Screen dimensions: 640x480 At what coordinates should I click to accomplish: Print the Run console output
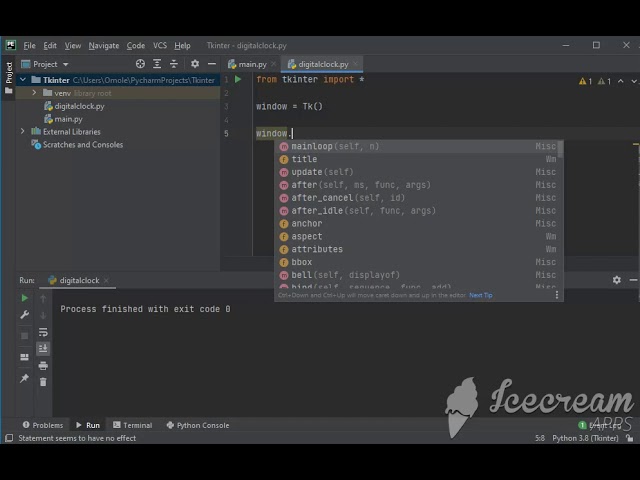click(x=43, y=365)
